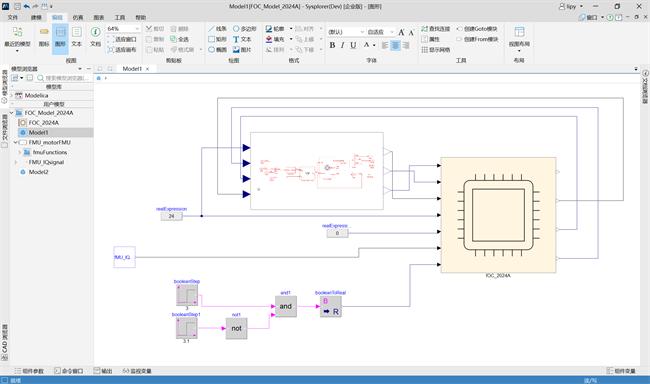650x384 pixels.
Task: Click Create Goto Block (创建Goto模块)
Action: click(x=477, y=29)
